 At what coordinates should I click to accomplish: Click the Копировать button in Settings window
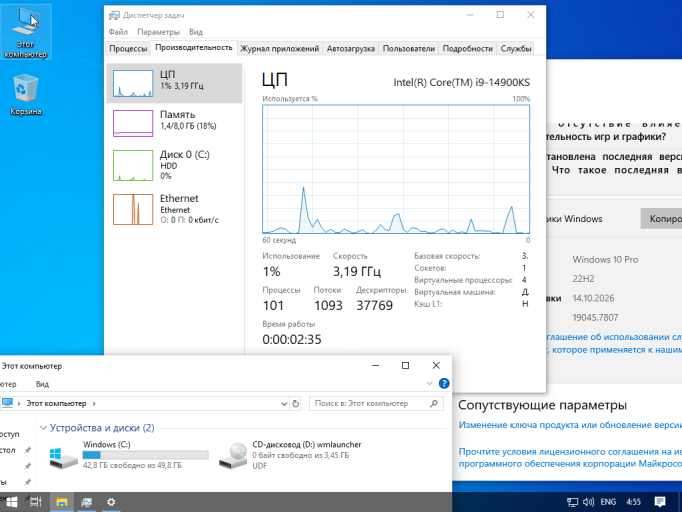661,218
